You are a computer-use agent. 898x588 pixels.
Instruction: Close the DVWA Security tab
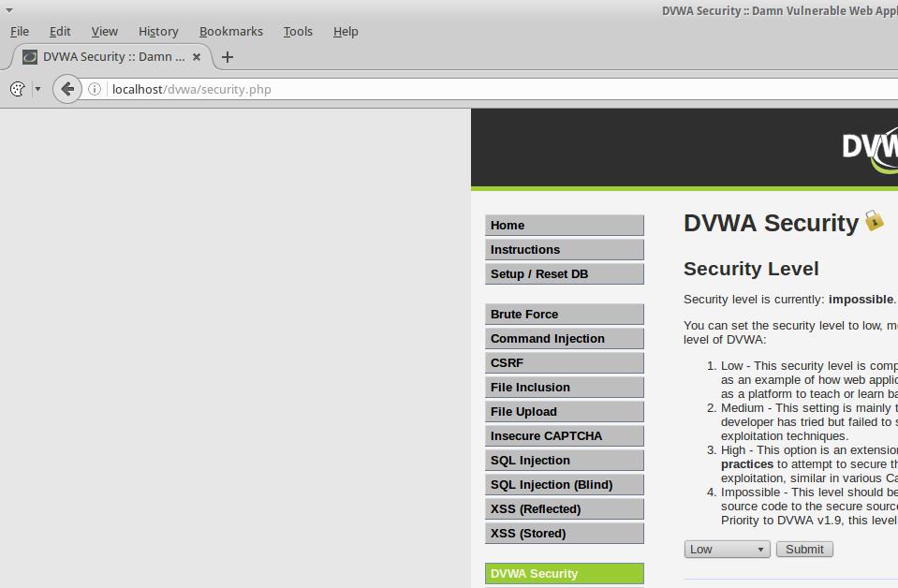[197, 57]
